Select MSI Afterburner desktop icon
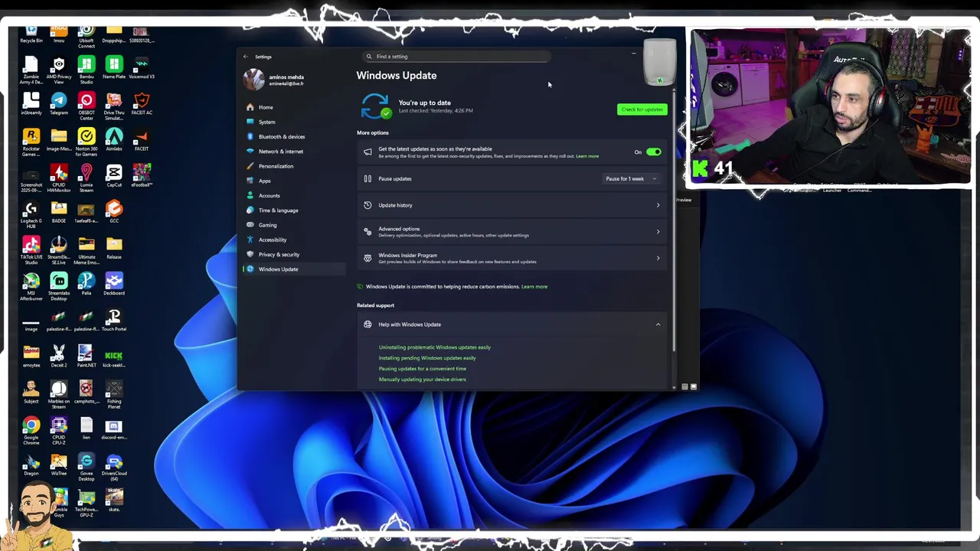980x551 pixels. (31, 285)
